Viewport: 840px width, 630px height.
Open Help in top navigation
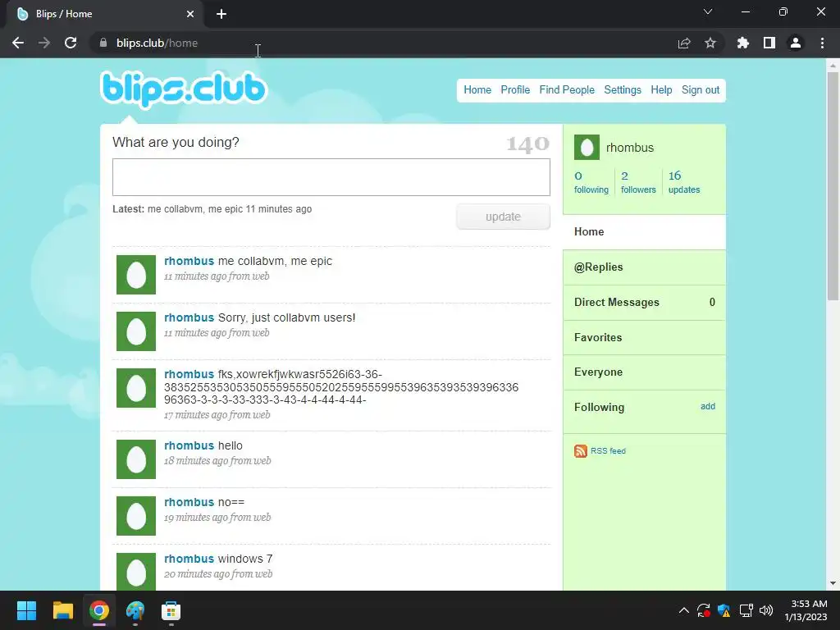point(661,90)
